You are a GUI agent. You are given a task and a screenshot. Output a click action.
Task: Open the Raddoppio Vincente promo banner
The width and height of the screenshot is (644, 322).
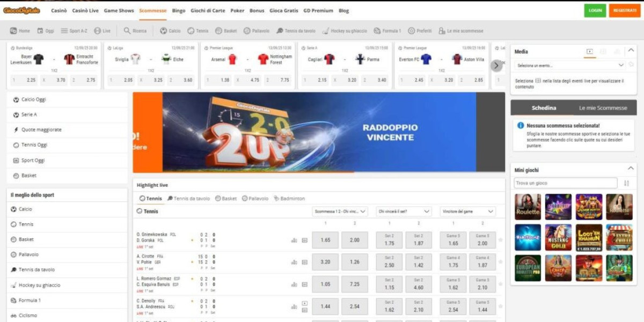tap(319, 132)
